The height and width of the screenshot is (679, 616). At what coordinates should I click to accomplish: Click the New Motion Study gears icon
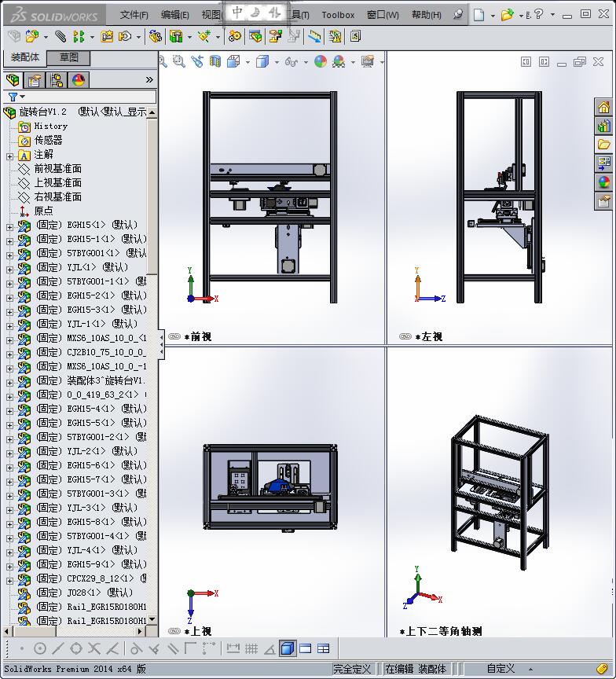point(235,37)
